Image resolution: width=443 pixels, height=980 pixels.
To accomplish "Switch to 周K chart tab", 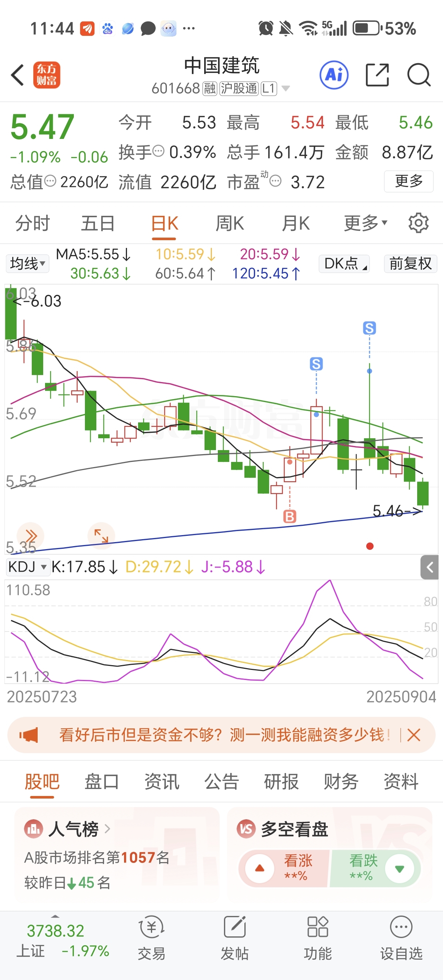I will (x=230, y=223).
